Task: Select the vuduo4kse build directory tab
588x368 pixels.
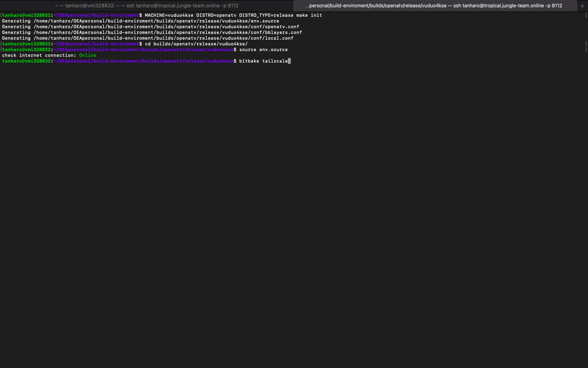Action: pos(434,6)
